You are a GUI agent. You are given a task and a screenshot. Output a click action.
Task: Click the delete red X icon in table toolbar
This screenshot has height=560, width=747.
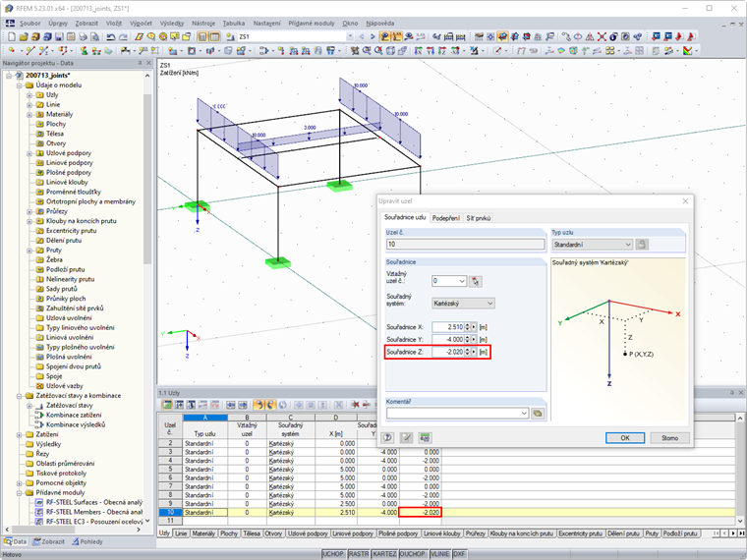click(x=355, y=405)
